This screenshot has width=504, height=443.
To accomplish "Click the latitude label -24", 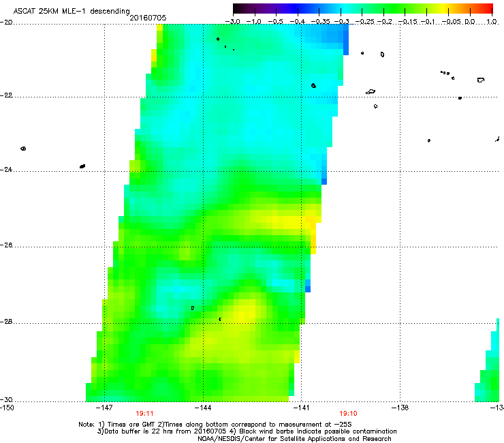I will 6,169.
